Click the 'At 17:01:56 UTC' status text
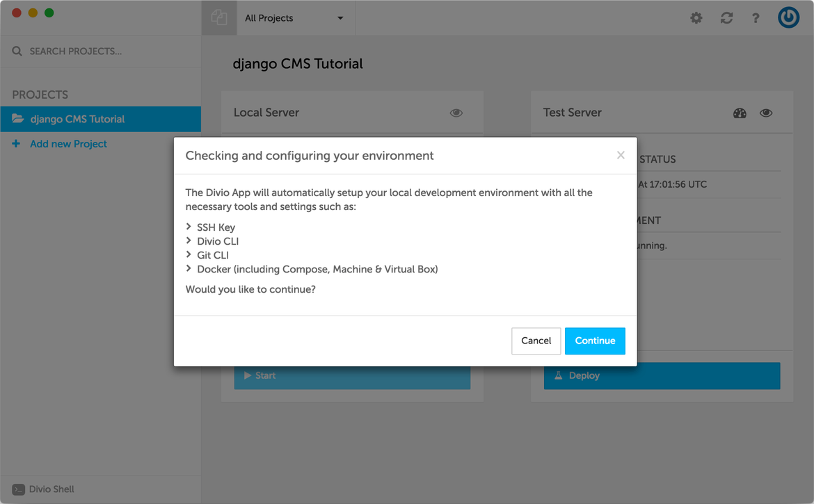The height and width of the screenshot is (504, 814). [x=672, y=184]
